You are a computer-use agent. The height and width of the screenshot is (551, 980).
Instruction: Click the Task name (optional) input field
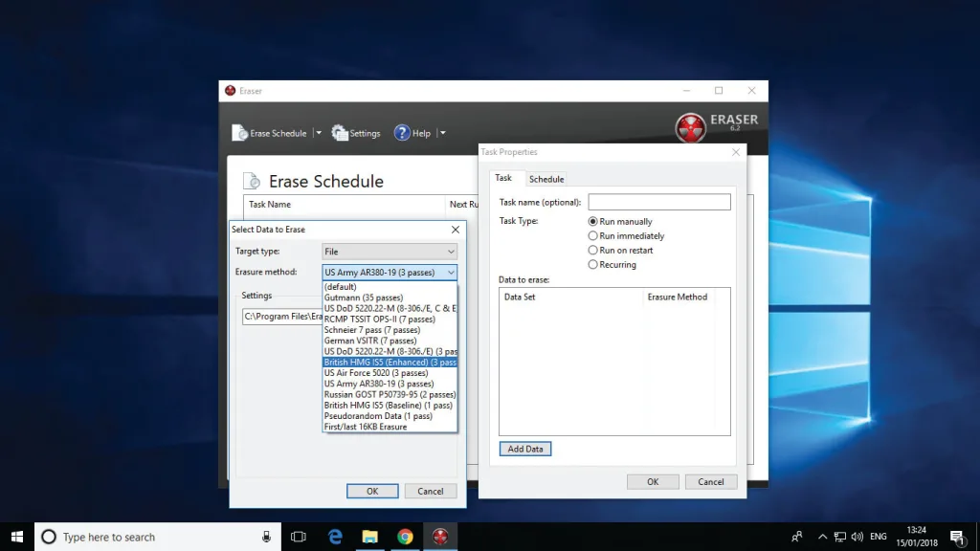point(659,202)
